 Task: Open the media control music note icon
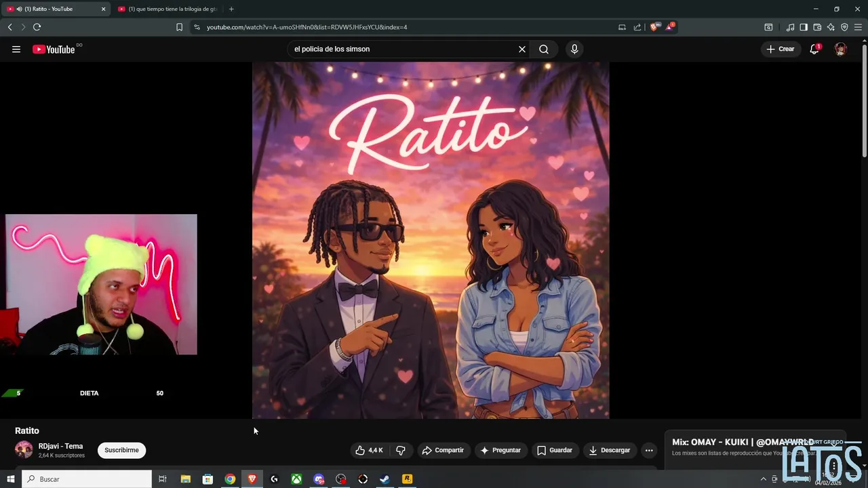pyautogui.click(x=790, y=27)
